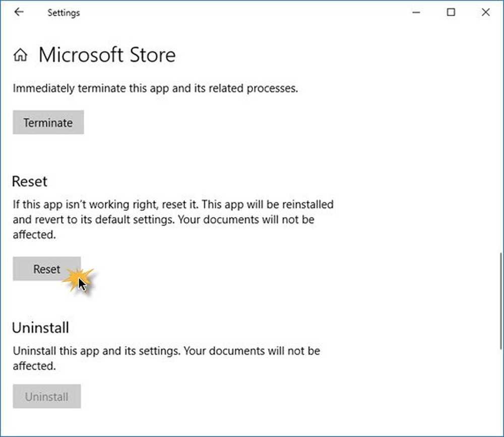Click the Microsoft Store page heading
This screenshot has height=437, width=504.
click(107, 55)
